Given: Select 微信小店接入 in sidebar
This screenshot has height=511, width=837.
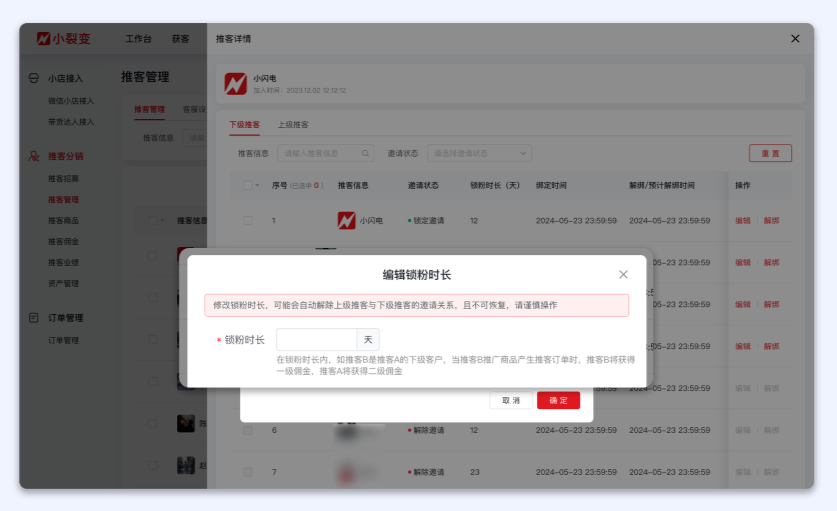Looking at the screenshot, I should point(71,101).
